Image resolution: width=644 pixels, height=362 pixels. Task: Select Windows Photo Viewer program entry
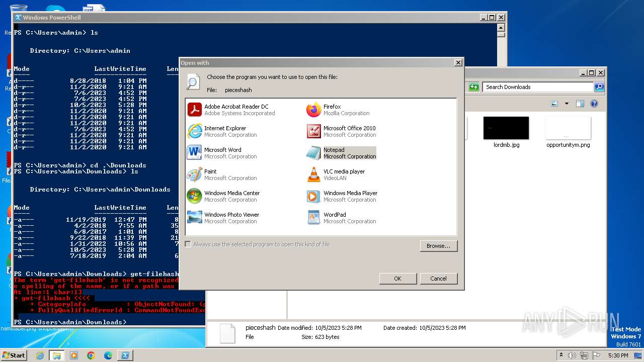point(223,218)
